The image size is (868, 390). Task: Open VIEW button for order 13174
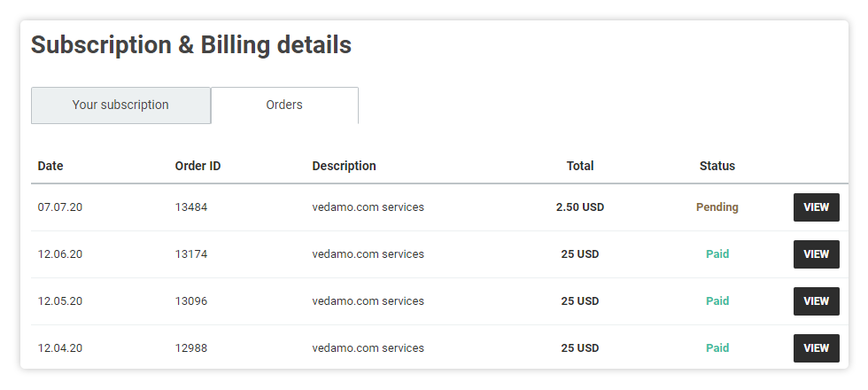tap(817, 254)
